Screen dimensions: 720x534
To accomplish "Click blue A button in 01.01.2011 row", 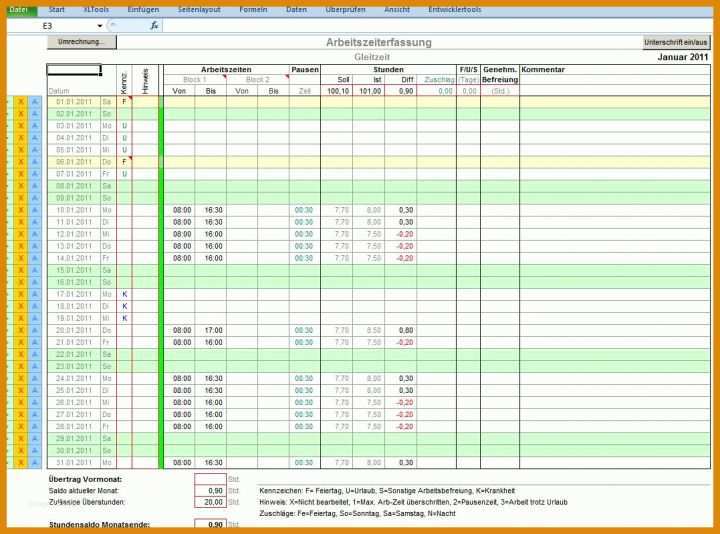I will click(35, 101).
